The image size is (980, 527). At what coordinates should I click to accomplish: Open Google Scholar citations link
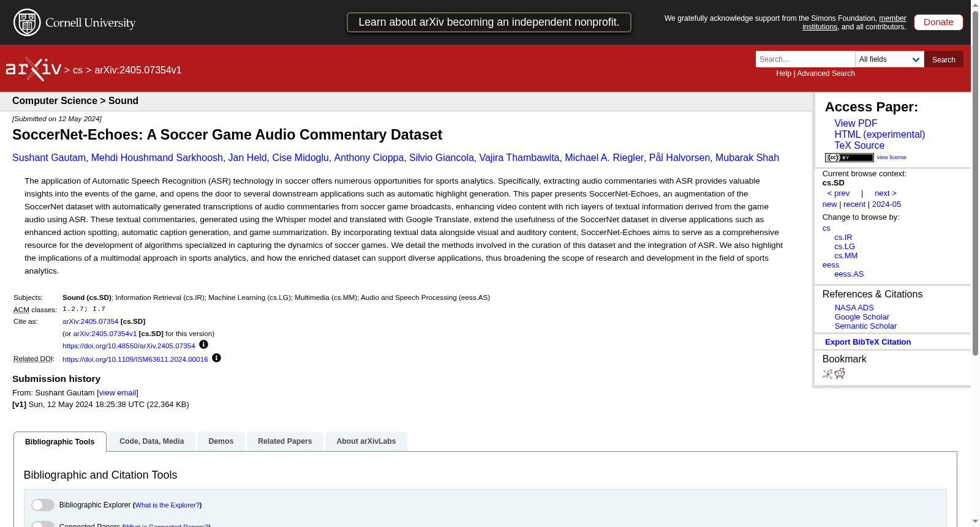point(862,317)
